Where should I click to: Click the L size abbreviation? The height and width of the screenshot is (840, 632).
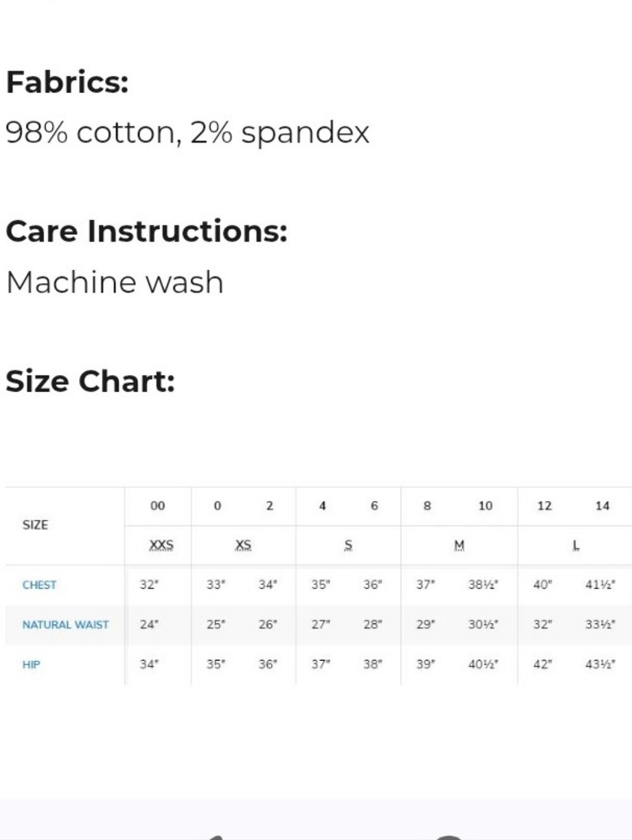tap(576, 545)
